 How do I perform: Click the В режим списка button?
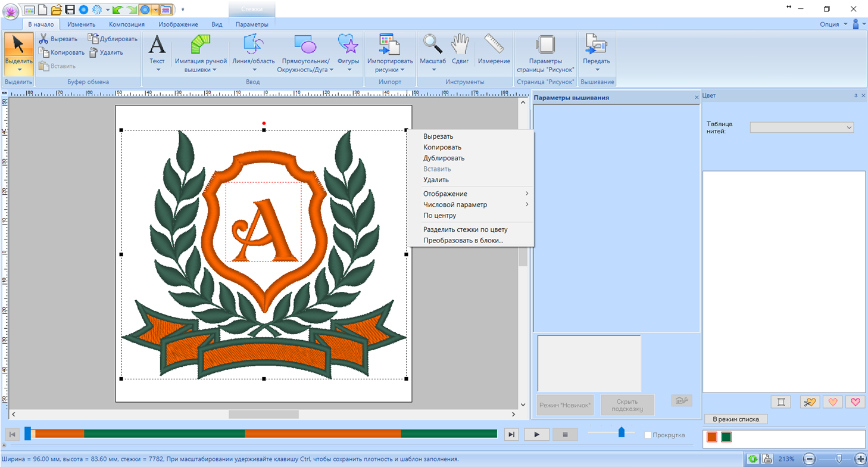736,419
